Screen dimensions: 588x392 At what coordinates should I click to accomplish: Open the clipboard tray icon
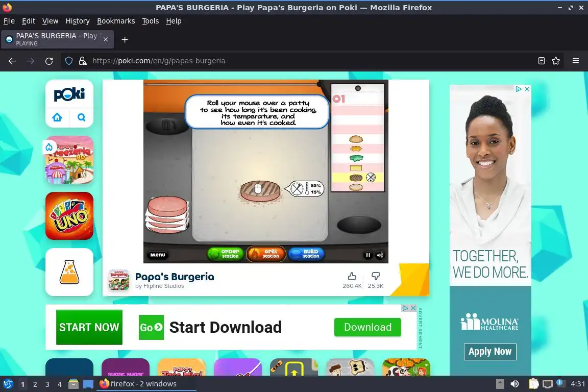point(533,384)
